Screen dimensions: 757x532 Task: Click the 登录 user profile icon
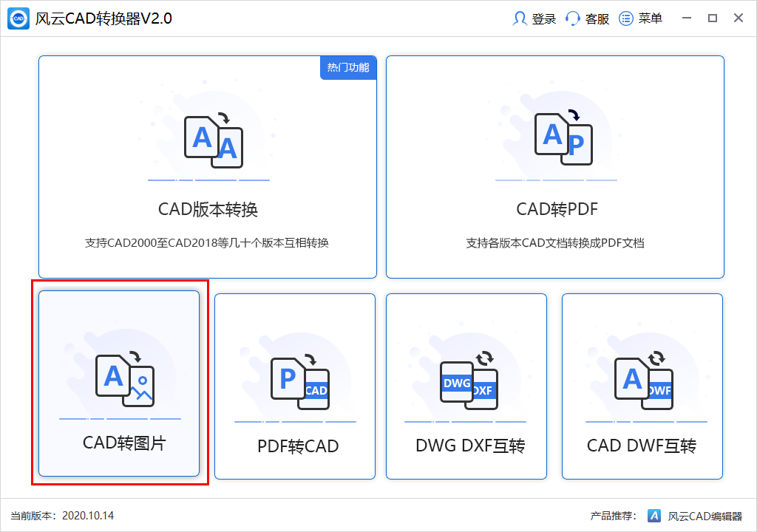coord(520,18)
